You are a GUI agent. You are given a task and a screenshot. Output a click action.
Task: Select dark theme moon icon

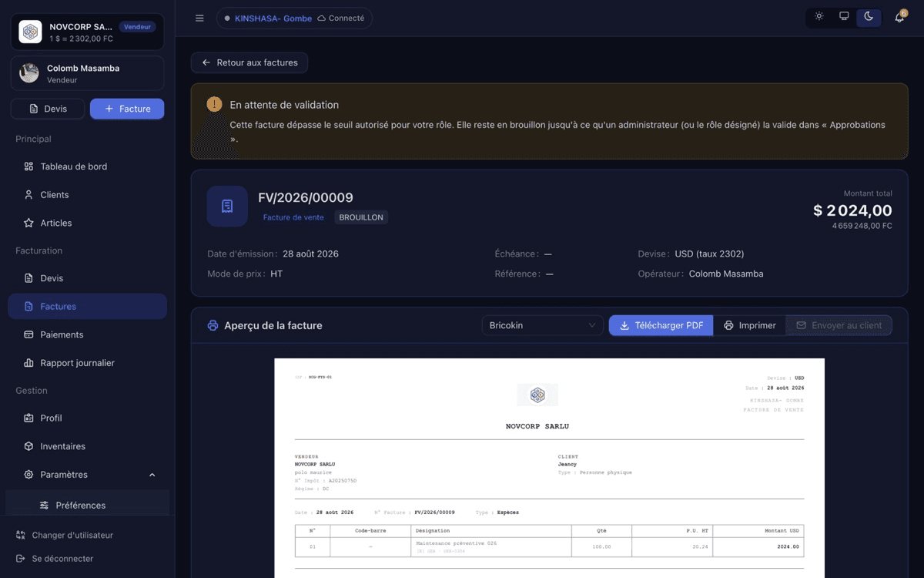(869, 16)
